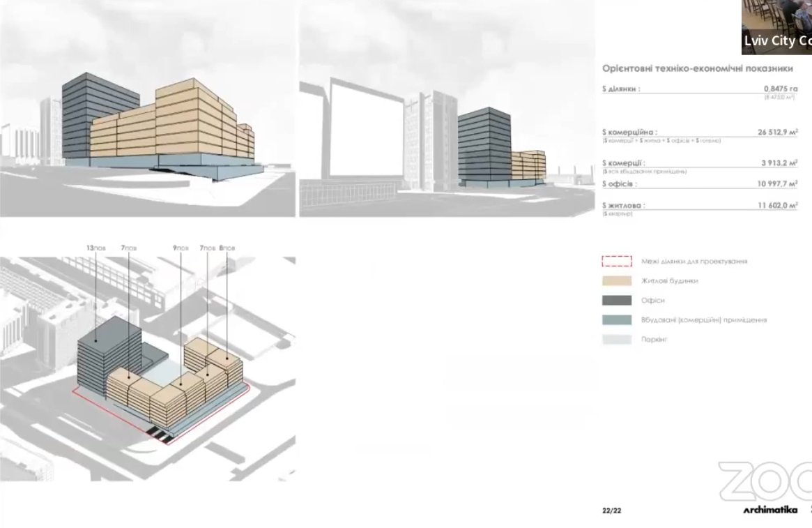Select the dark gray Офіси legend swatch
Image resolution: width=812 pixels, height=528 pixels.
point(616,301)
